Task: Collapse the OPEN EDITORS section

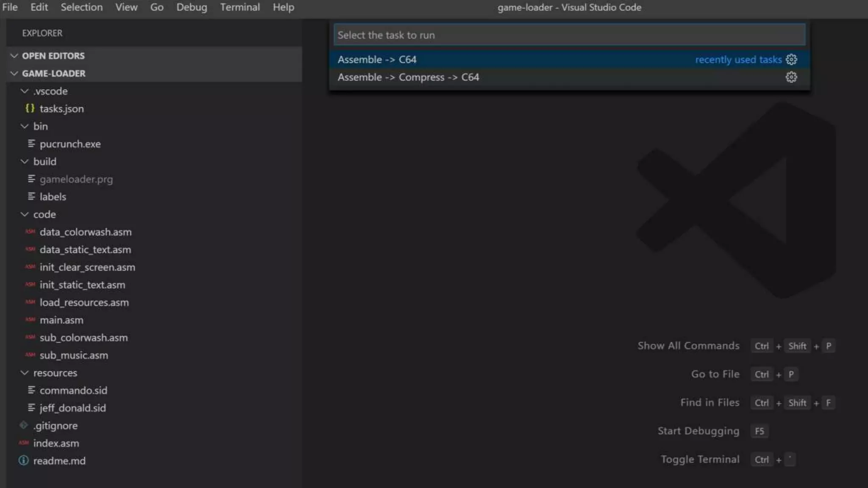Action: (x=14, y=55)
